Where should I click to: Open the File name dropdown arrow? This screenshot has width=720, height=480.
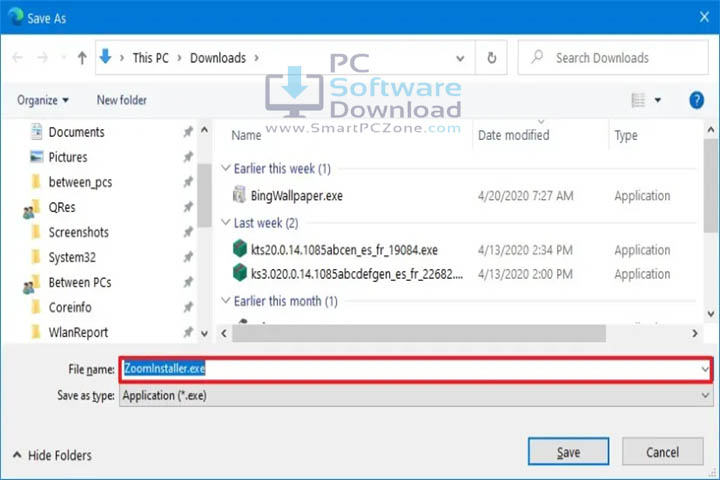(x=704, y=369)
